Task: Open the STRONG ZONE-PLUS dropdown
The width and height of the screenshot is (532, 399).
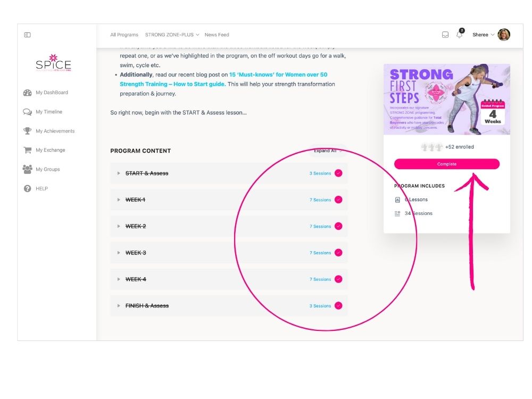Action: point(172,35)
